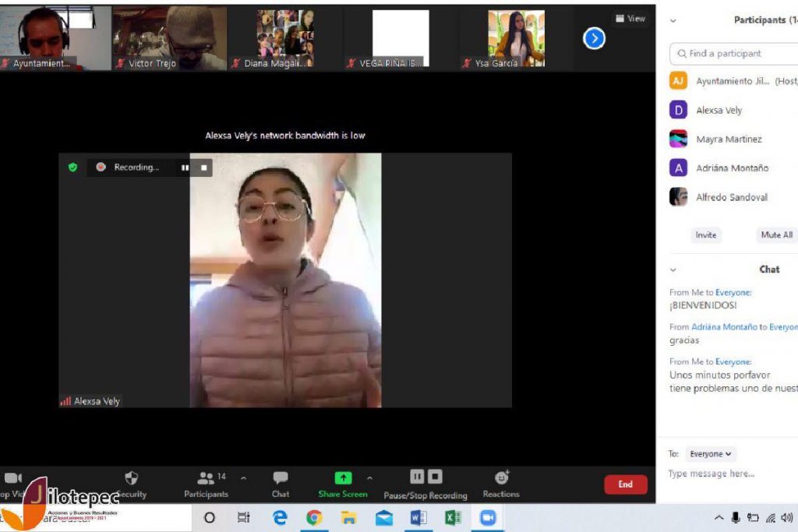Stop recording in the bottom toolbar
Image resolution: width=798 pixels, height=532 pixels.
point(435,477)
